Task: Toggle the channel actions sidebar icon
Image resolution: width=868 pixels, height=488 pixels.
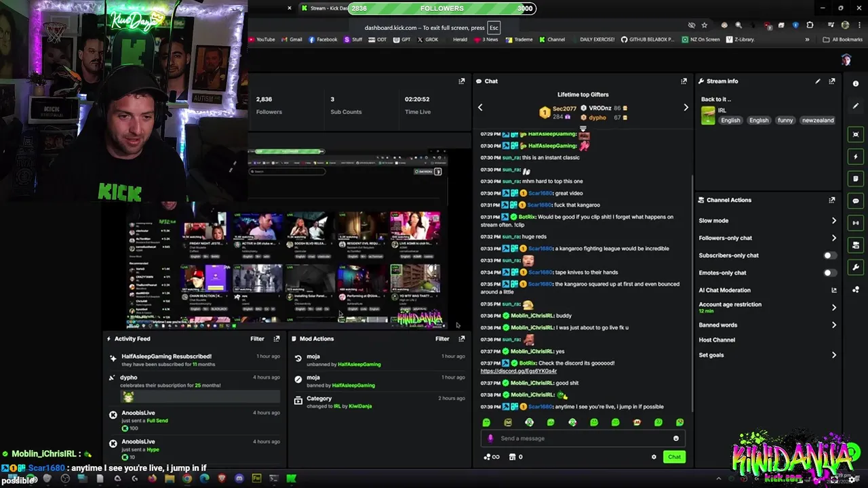Action: (x=856, y=245)
